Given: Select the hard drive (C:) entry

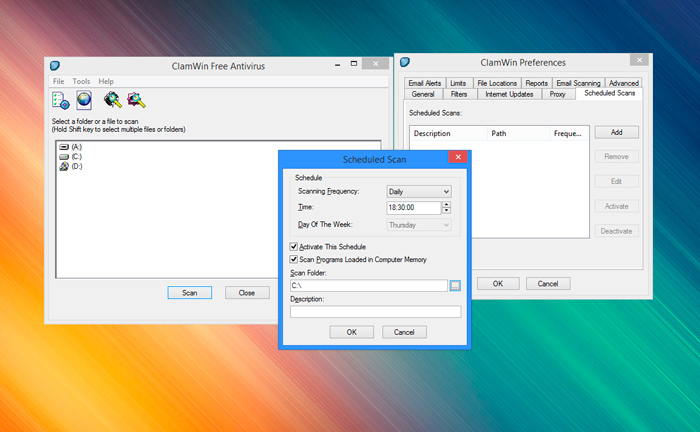Looking at the screenshot, I should point(71,157).
